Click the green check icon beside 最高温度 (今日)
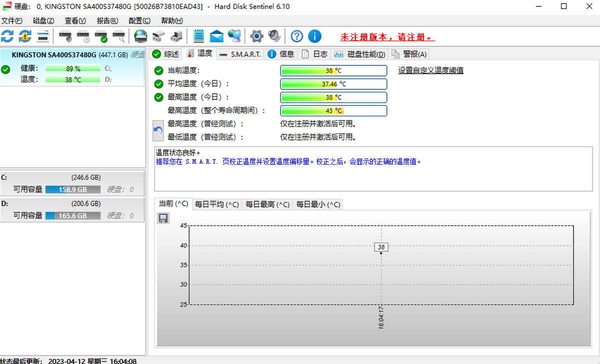 pos(159,97)
